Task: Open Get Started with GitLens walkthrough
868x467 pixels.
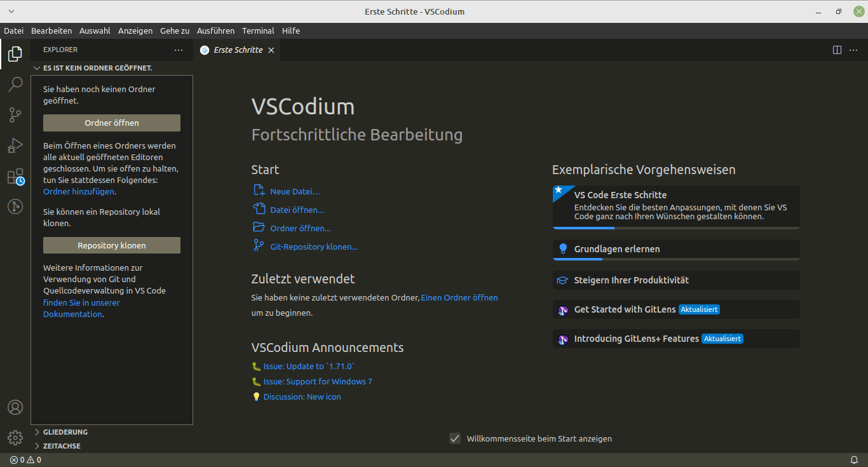Action: 676,309
